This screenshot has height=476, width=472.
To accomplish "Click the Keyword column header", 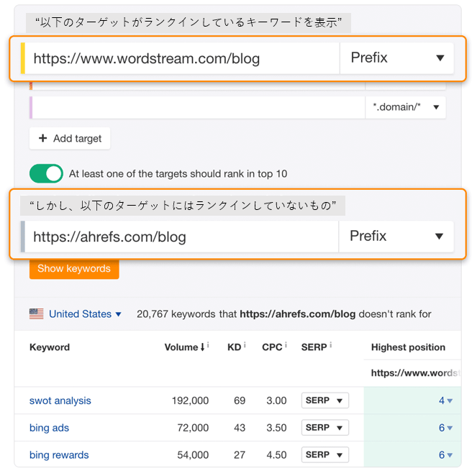I will (x=50, y=347).
